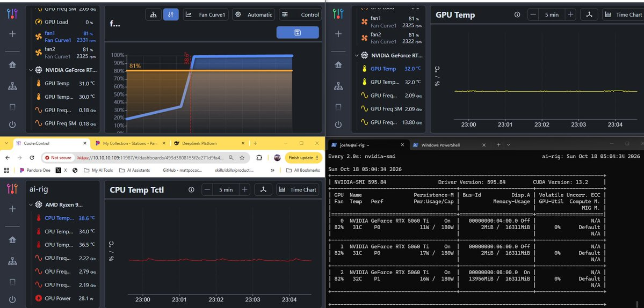Screen dimensions: 644x308
Task: Open the Control dropdown in fan curve window
Action: (x=300, y=14)
